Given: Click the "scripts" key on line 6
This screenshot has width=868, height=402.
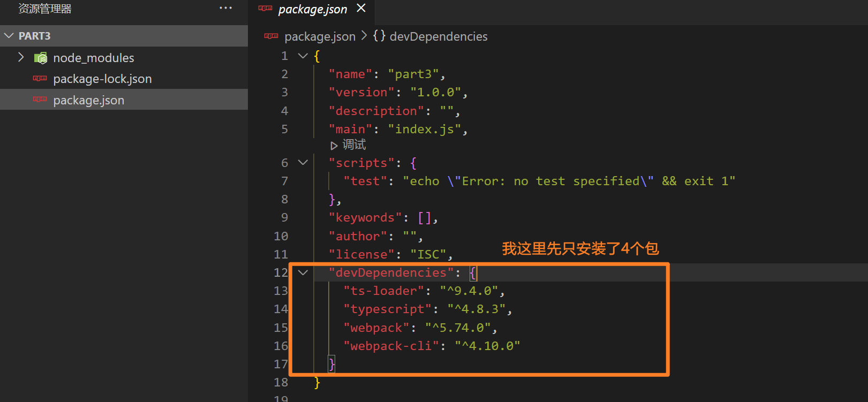Looking at the screenshot, I should (x=361, y=163).
